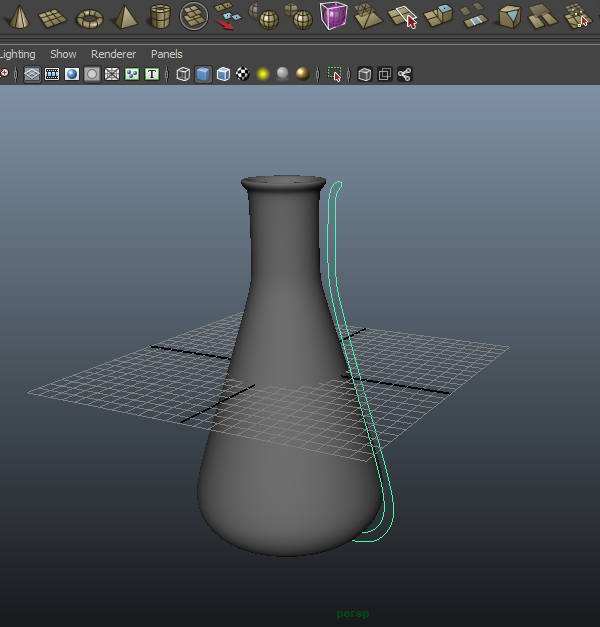The image size is (600, 627).
Task: Open the Renderer menu
Action: tap(113, 54)
